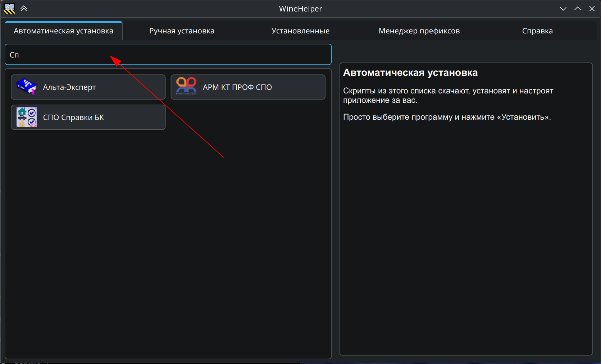Maximize the WineHelper window
Screen dimensions: 601x364
pos(578,9)
